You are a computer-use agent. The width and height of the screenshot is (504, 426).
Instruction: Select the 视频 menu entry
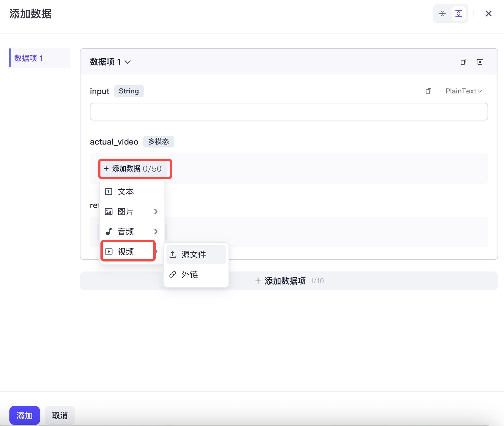(128, 251)
